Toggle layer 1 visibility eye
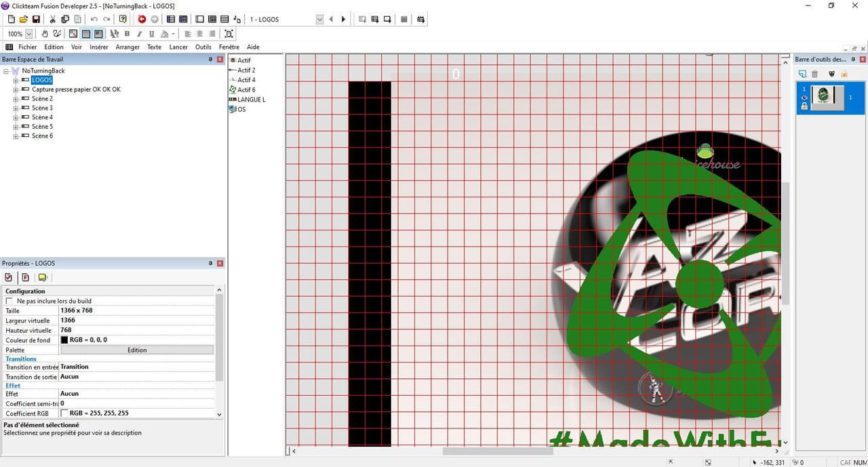The width and height of the screenshot is (868, 467). tap(804, 98)
